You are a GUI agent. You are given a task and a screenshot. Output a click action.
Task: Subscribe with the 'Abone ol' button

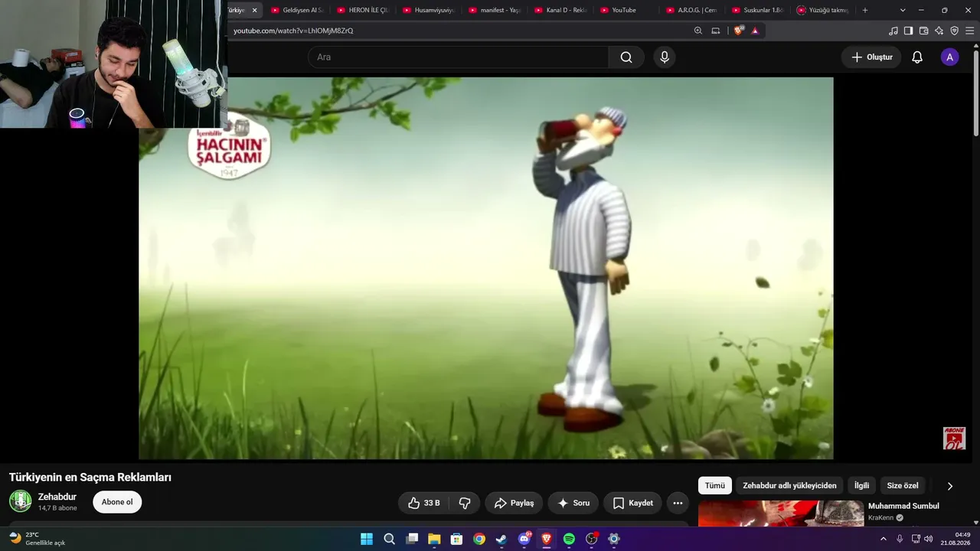(x=117, y=502)
